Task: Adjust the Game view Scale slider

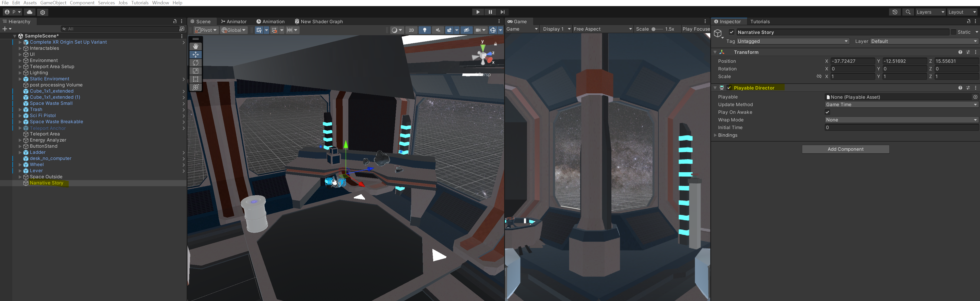Action: point(654,29)
